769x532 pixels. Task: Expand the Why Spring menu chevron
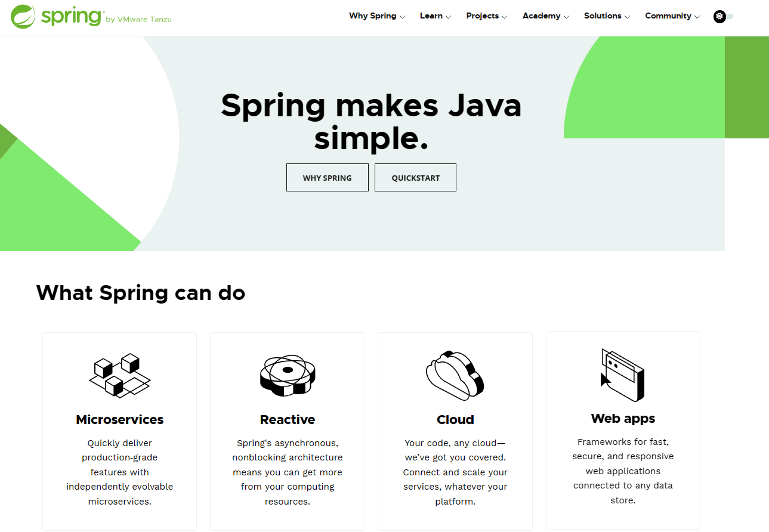[402, 17]
